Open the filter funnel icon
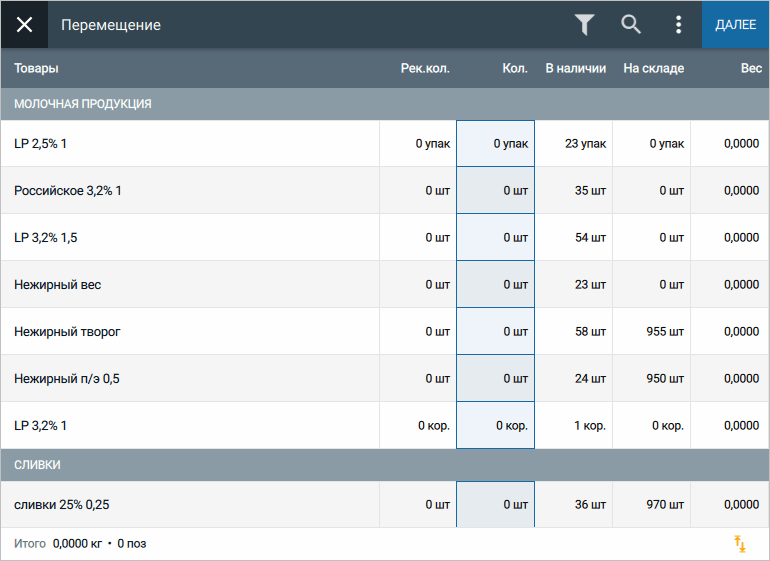 tap(584, 25)
